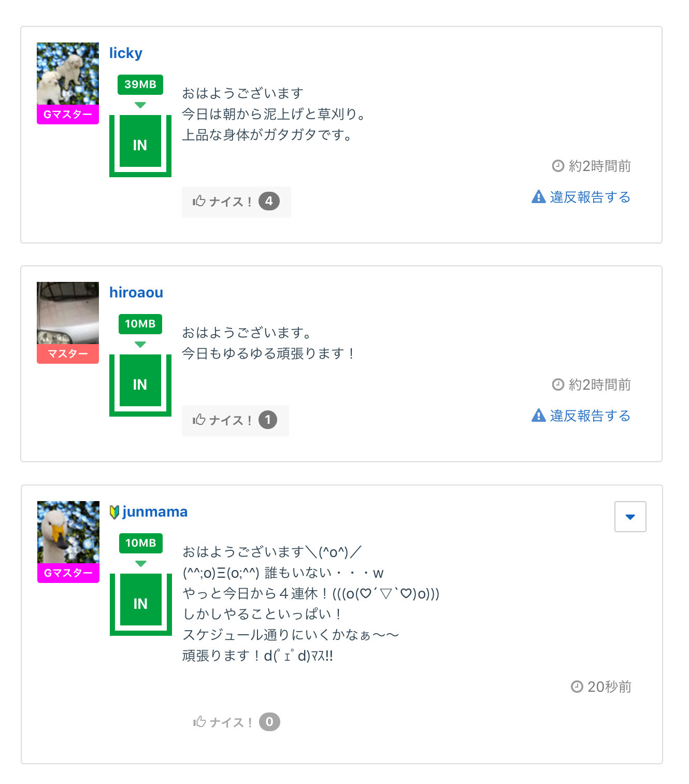Open hiroaou's profile link
This screenshot has height=784, width=689.
click(136, 293)
